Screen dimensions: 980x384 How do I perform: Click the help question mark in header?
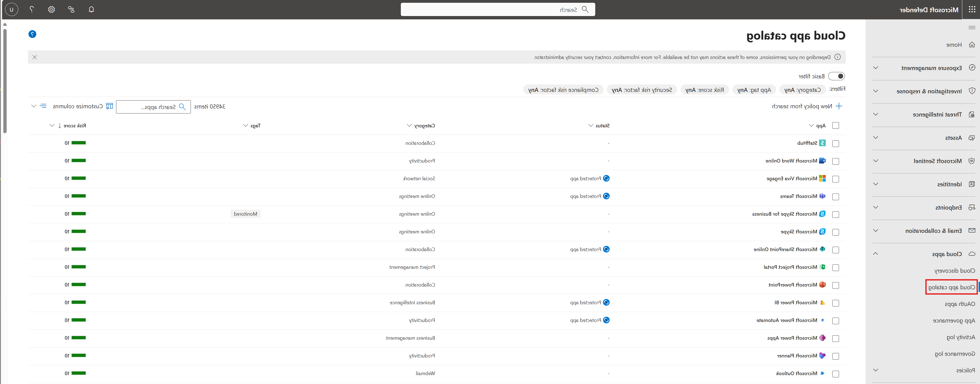pyautogui.click(x=32, y=9)
